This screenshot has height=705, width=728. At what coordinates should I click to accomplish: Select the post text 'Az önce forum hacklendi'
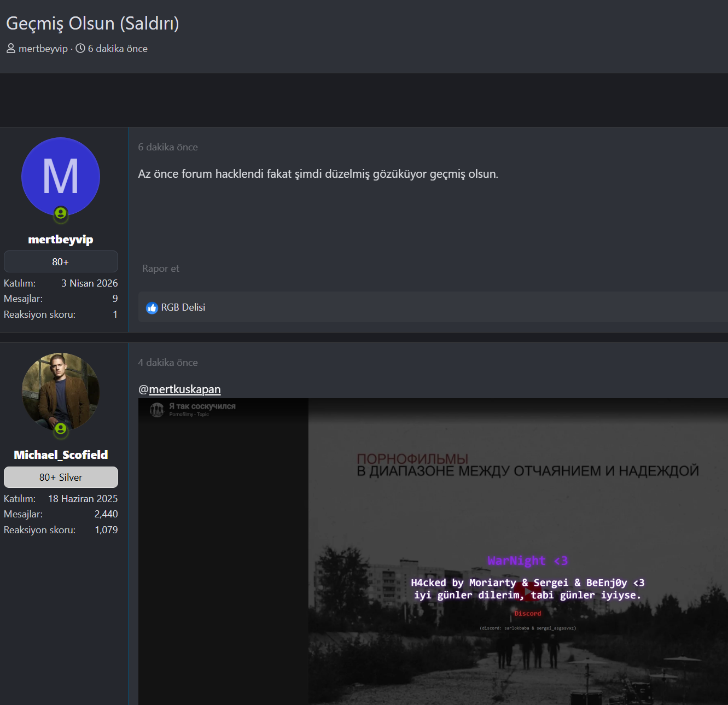(201, 174)
